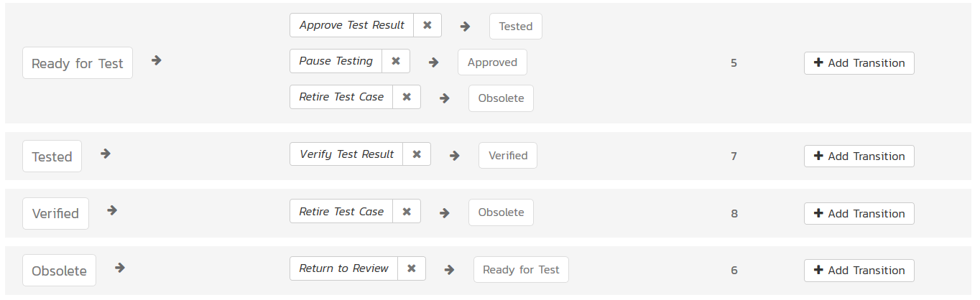The width and height of the screenshot is (980, 300).
Task: Open the Verify Test Result transition
Action: pos(346,154)
